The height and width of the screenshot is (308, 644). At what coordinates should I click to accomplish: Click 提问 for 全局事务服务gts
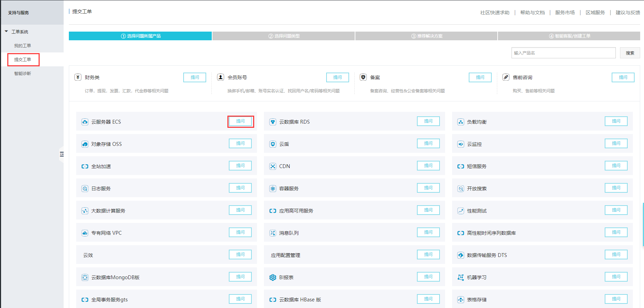click(x=240, y=299)
